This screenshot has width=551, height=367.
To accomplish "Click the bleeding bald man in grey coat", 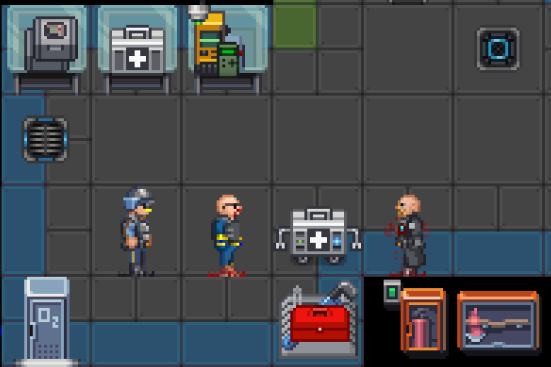I will [x=409, y=235].
